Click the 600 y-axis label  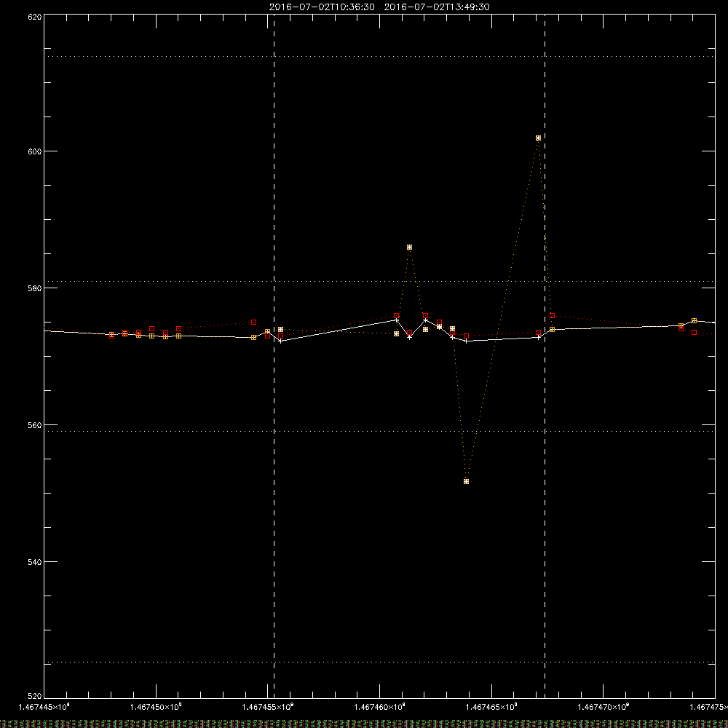(35, 151)
